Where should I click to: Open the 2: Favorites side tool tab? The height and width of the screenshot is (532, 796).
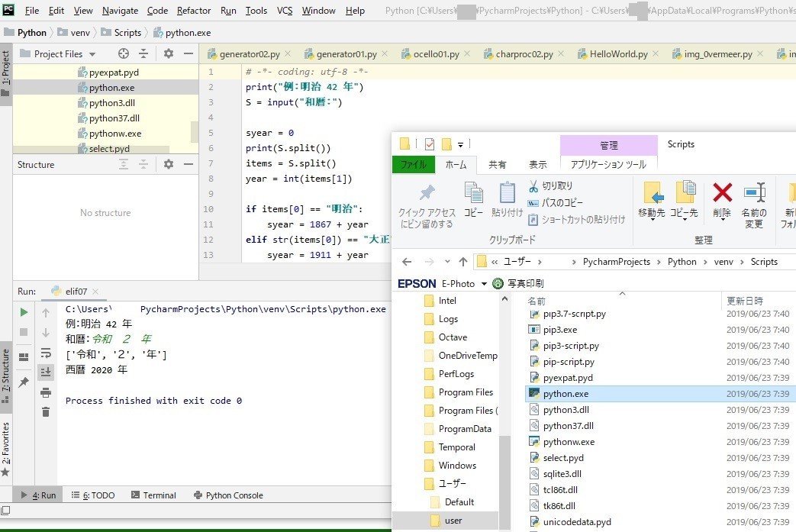coord(5,450)
